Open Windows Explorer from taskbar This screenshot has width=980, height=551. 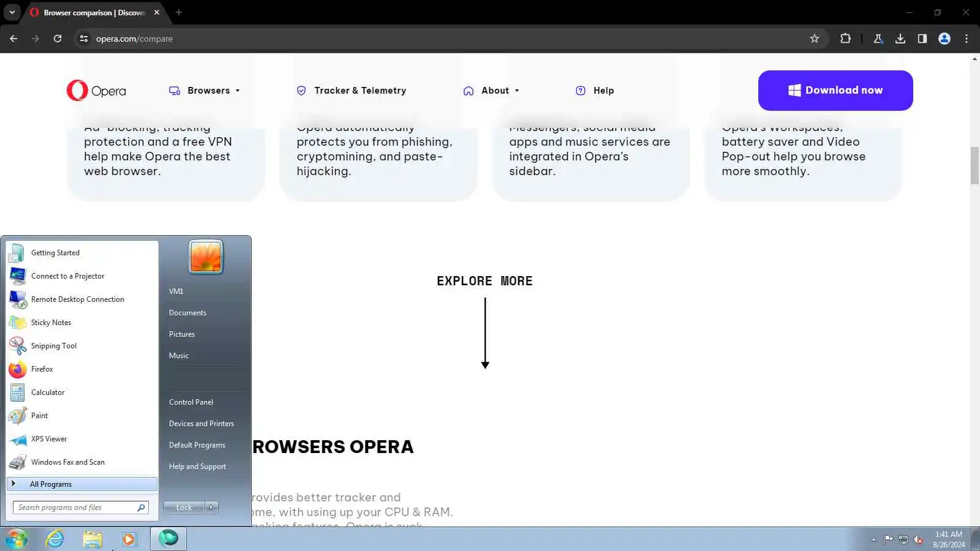tap(92, 539)
